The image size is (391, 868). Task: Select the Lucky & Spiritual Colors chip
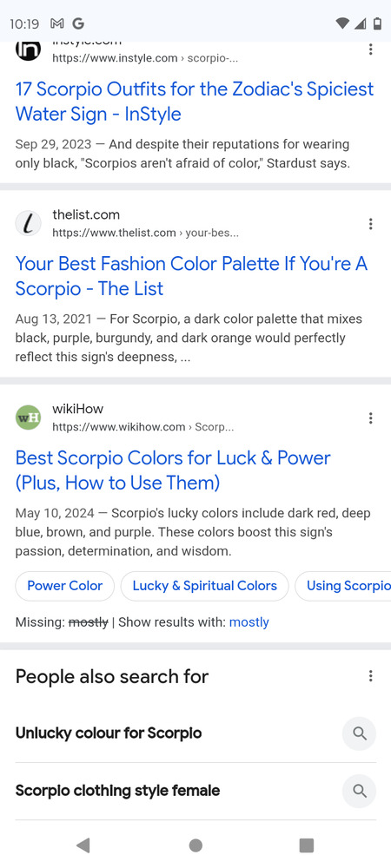click(204, 586)
